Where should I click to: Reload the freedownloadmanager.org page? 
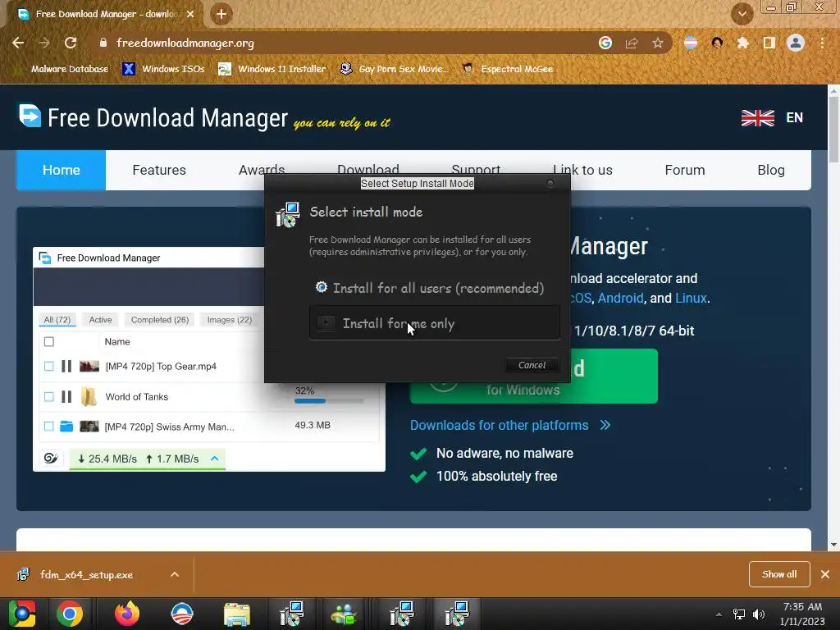[x=71, y=43]
